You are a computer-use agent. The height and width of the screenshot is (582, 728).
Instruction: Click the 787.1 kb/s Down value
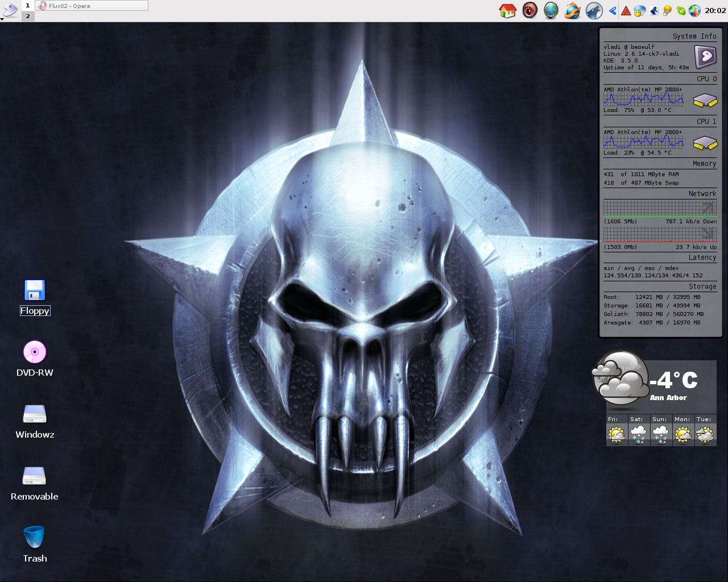(x=691, y=222)
